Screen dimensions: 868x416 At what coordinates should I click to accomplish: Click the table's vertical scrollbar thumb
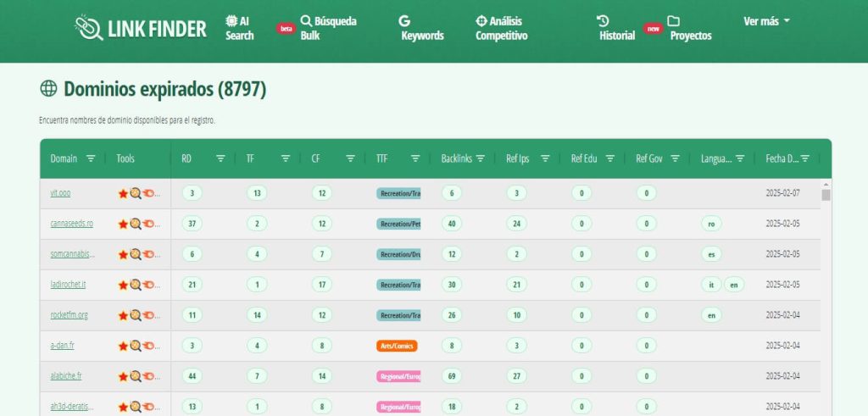[826, 195]
